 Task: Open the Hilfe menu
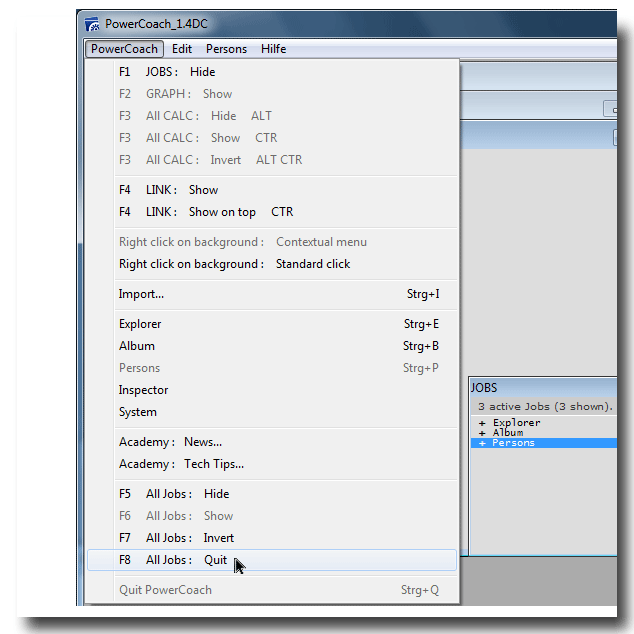pos(273,49)
